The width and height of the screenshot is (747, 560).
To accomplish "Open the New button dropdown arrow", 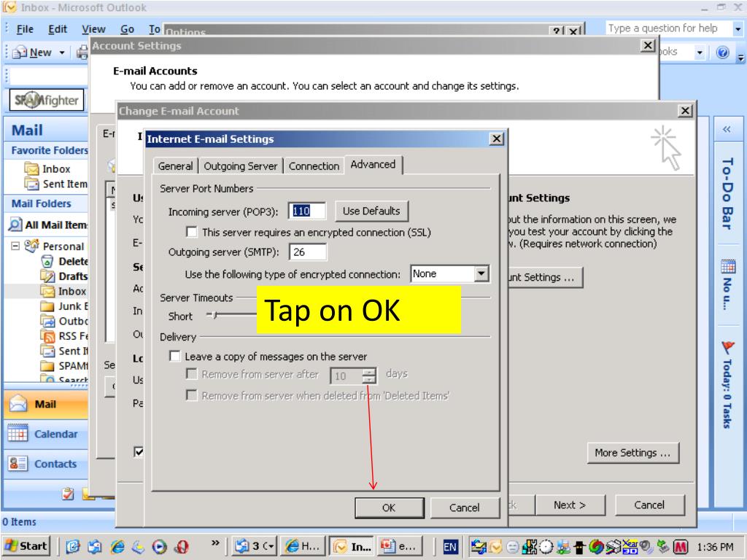I will 62,52.
